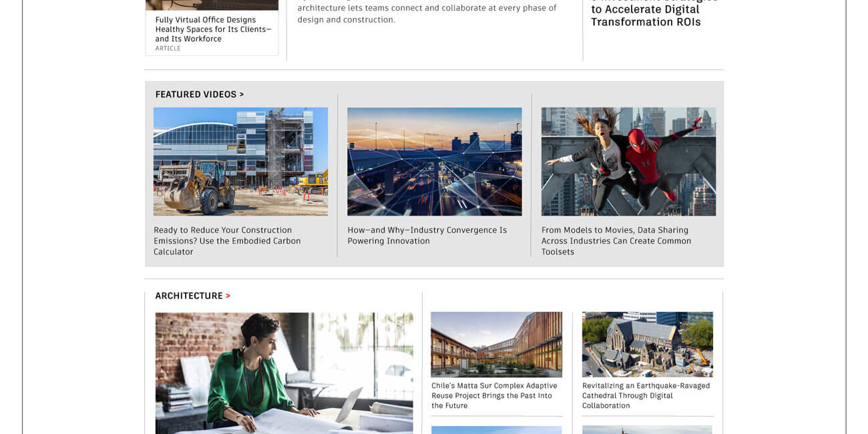Click 'Accelerate Digital Transformation ROIs' headline

click(x=646, y=15)
